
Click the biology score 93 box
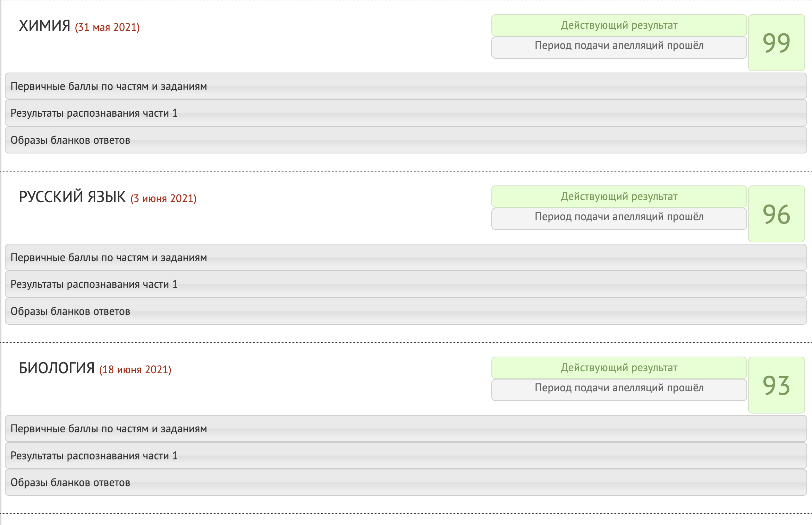tap(776, 385)
